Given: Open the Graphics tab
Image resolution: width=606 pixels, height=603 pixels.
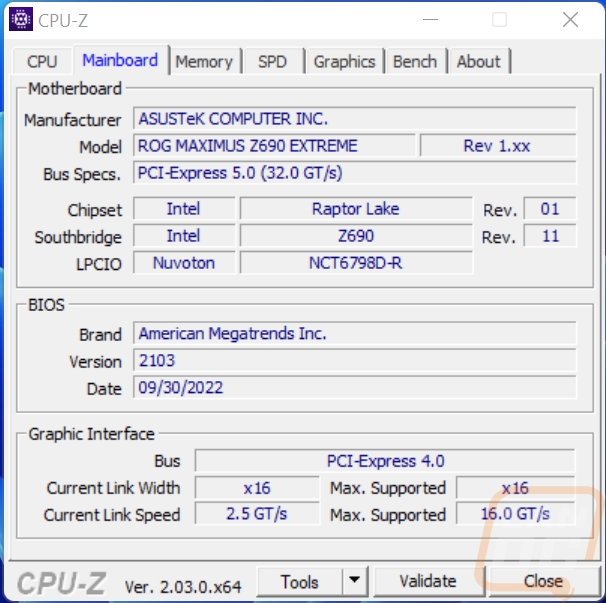Looking at the screenshot, I should [344, 61].
